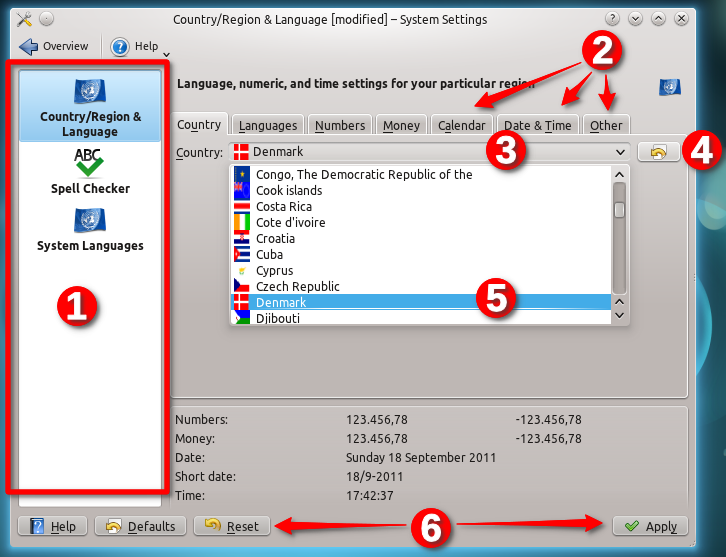This screenshot has width=726, height=557.
Task: Click the wrench icon in the title bar
Action: (24, 19)
